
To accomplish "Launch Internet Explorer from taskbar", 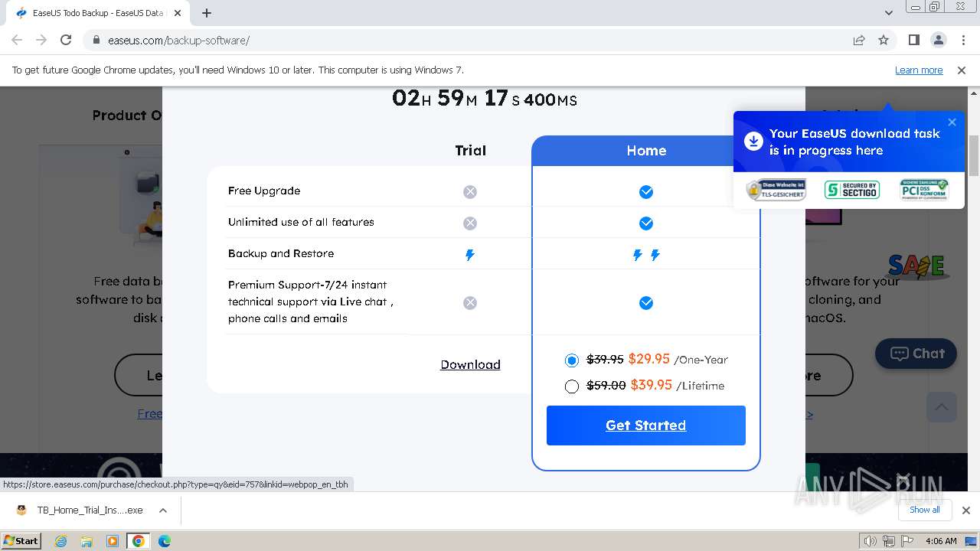I will (x=60, y=541).
